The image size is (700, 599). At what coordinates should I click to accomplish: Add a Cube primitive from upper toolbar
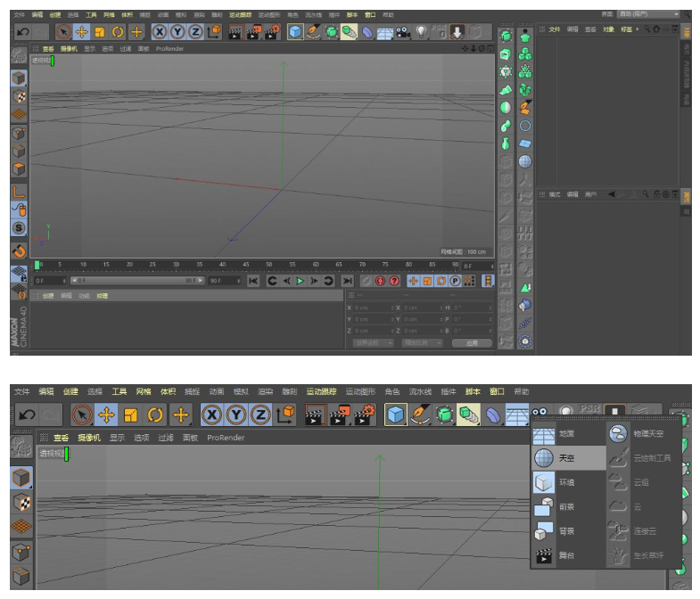tap(295, 32)
